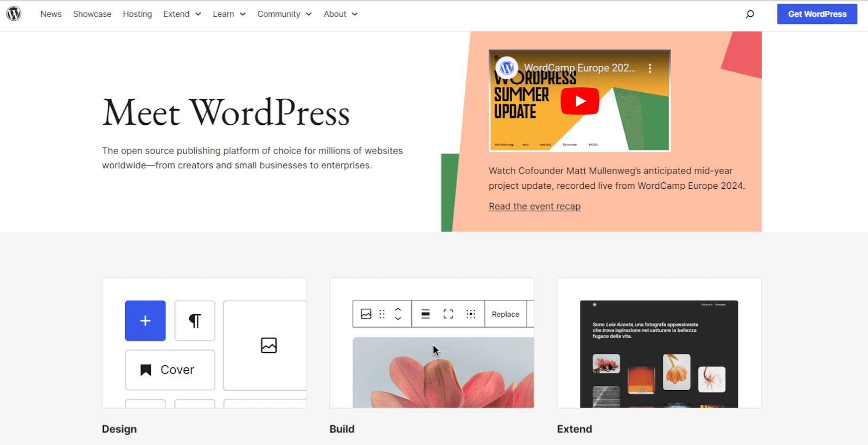Click the Get WordPress button

(817, 14)
